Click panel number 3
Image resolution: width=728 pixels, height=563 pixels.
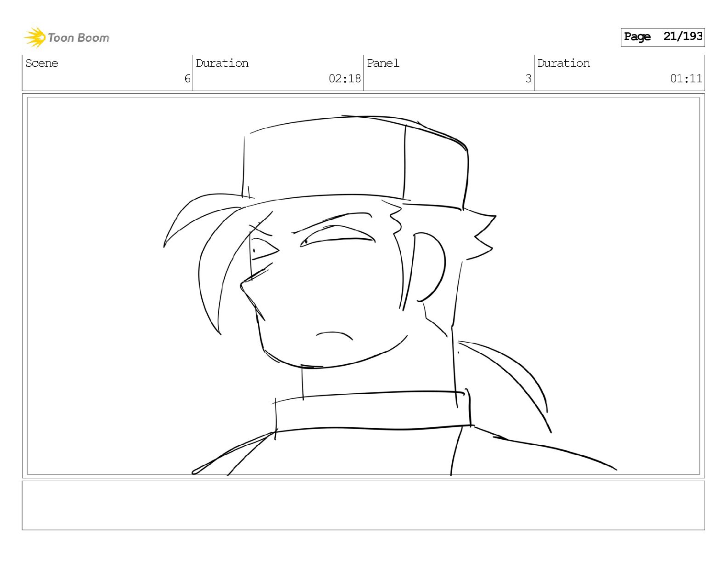[529, 79]
